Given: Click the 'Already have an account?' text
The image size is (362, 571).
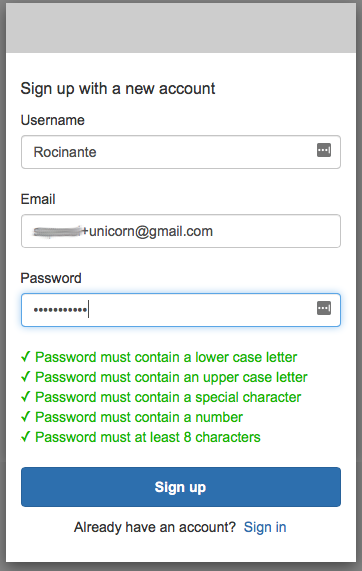Looking at the screenshot, I should tap(155, 527).
